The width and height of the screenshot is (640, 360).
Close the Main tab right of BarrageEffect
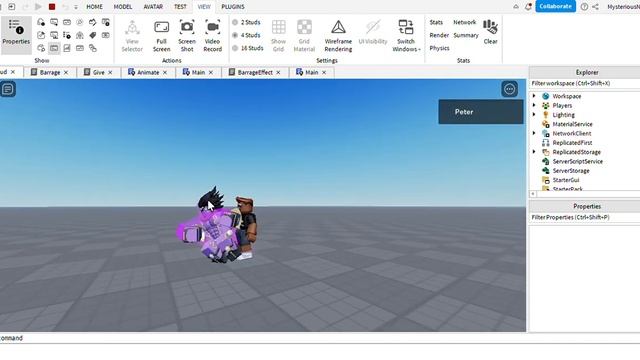pos(324,72)
